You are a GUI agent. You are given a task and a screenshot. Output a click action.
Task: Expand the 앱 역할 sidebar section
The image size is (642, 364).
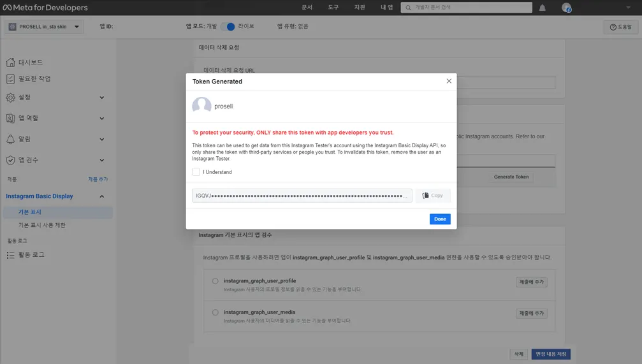[x=102, y=119]
